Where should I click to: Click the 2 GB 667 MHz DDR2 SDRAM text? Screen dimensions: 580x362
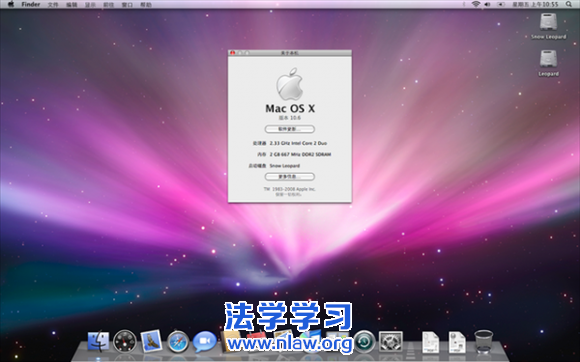coord(300,155)
